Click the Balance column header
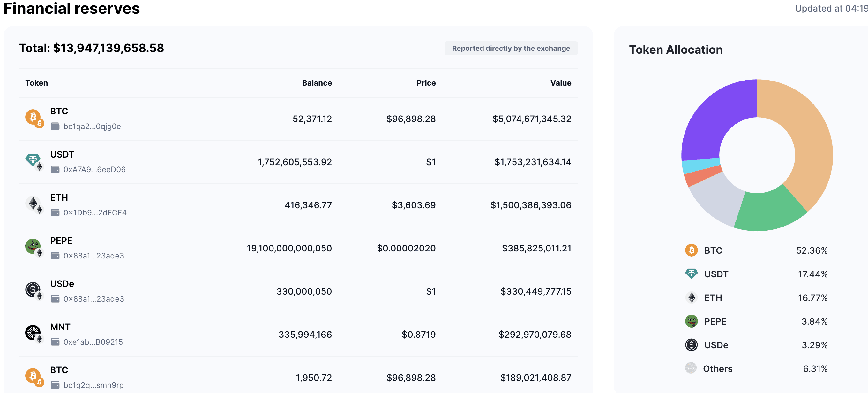The height and width of the screenshot is (393, 868). pos(317,83)
